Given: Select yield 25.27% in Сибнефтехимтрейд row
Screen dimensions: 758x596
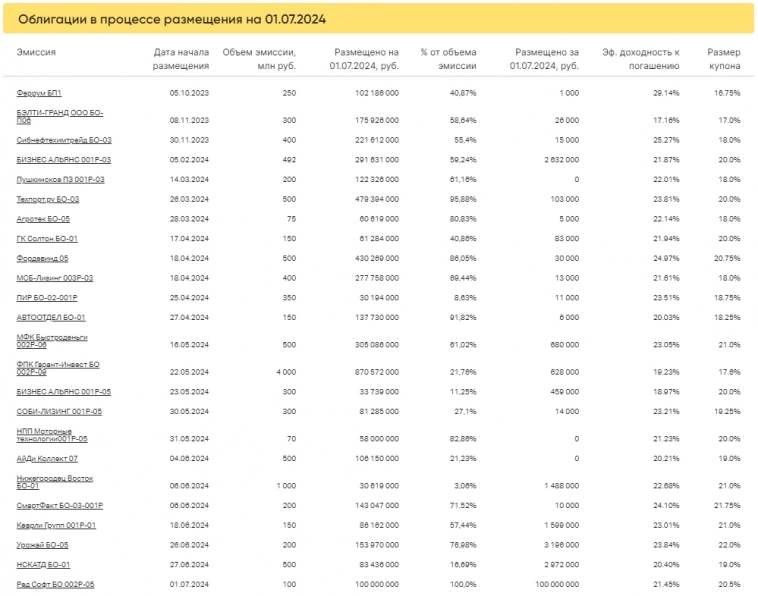Looking at the screenshot, I should [x=666, y=140].
